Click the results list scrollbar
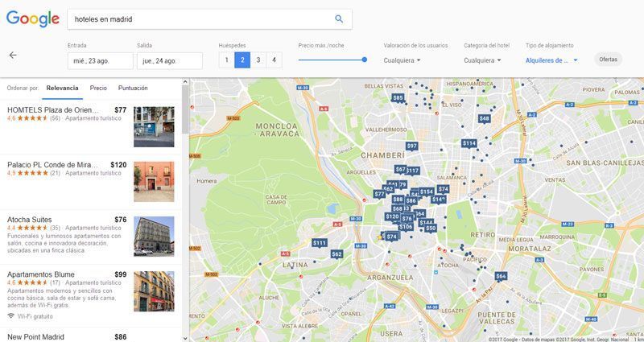Viewport: 644px width, 342px height. click(185, 109)
